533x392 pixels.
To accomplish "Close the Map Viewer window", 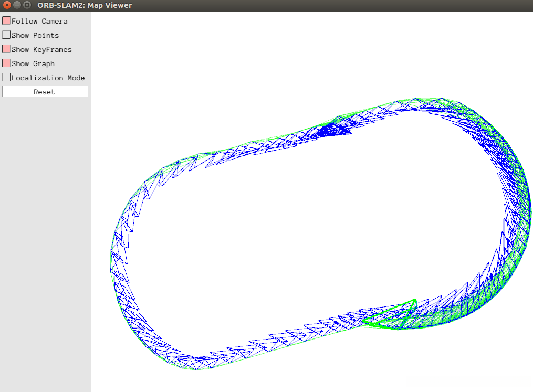I will 6,5.
